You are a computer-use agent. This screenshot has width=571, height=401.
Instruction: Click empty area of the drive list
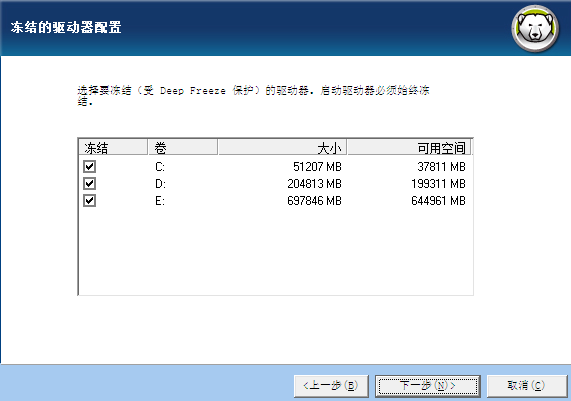(x=276, y=251)
